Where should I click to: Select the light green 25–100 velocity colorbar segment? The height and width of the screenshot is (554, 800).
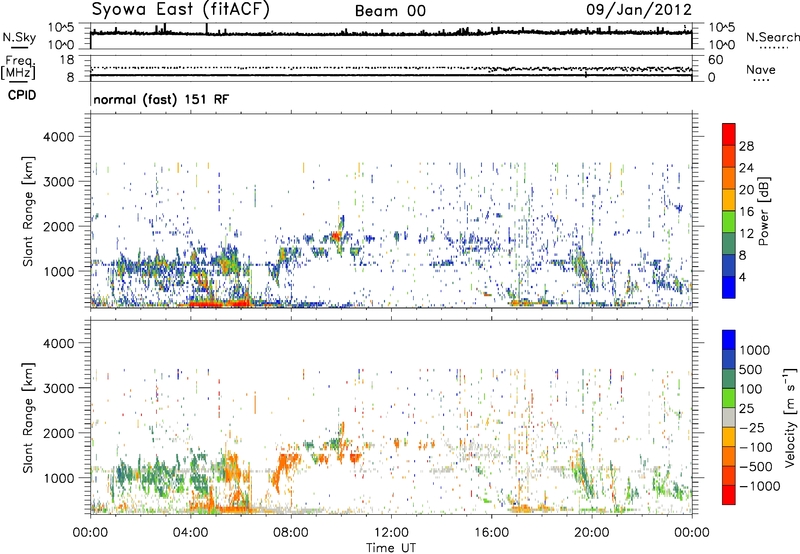coord(729,398)
